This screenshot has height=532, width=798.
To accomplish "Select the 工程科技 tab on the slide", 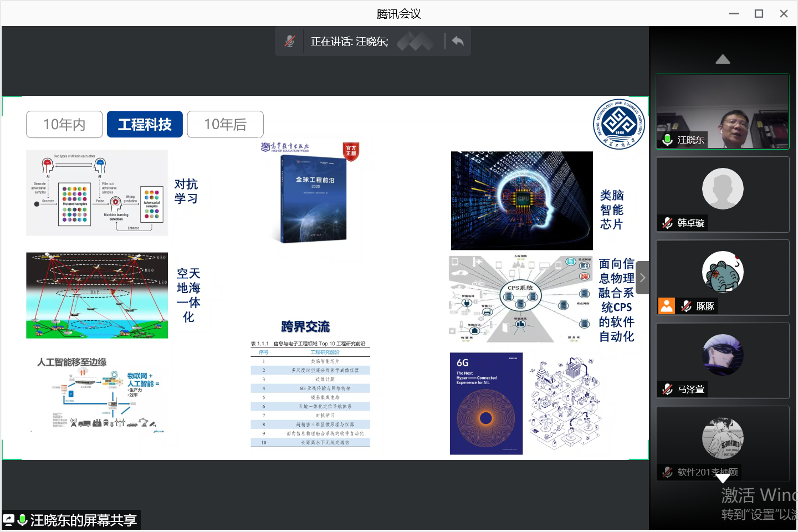I will point(145,124).
